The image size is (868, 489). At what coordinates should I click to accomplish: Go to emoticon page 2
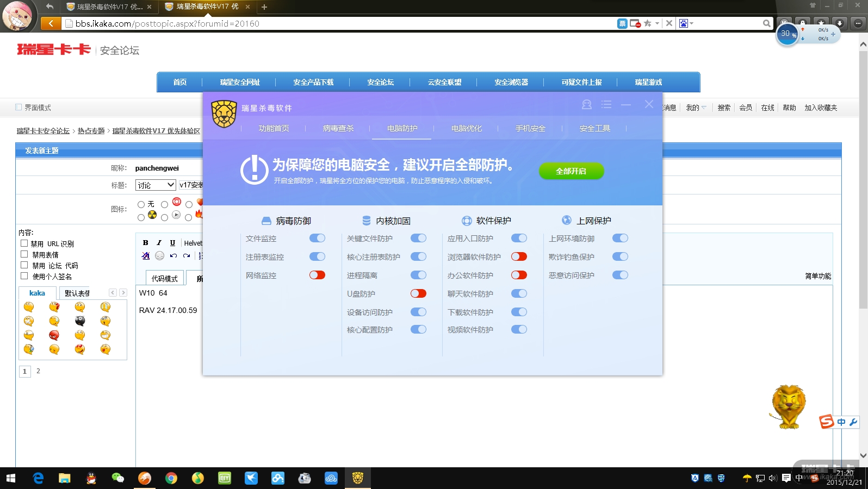(x=38, y=371)
